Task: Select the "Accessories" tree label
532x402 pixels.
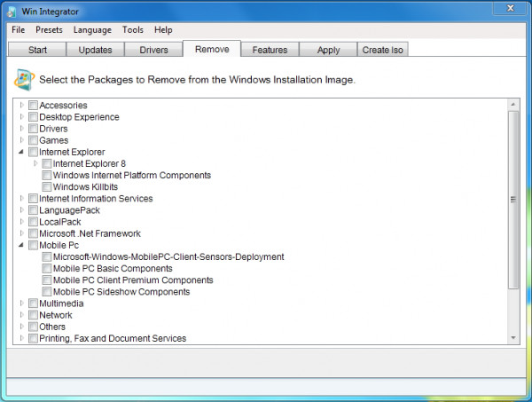Action: 63,106
